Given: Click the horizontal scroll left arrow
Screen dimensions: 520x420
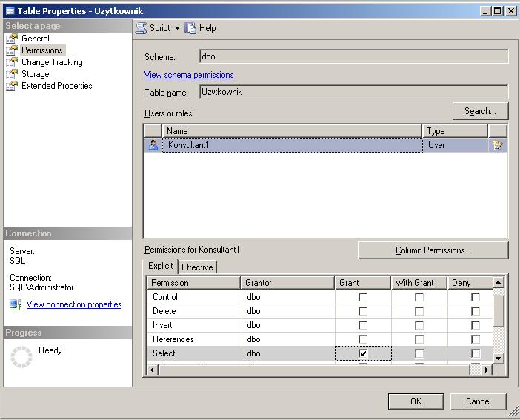Looking at the screenshot, I should [153, 370].
